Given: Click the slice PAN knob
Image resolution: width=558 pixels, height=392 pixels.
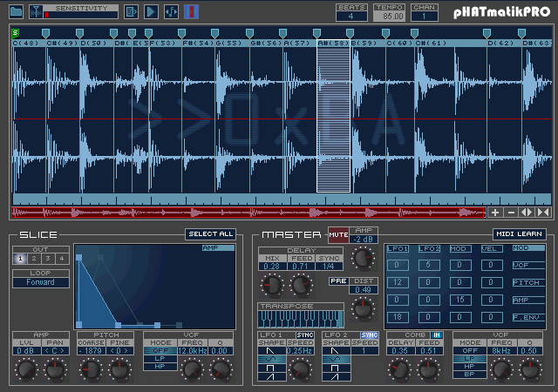Looking at the screenshot, I should click(x=55, y=369).
